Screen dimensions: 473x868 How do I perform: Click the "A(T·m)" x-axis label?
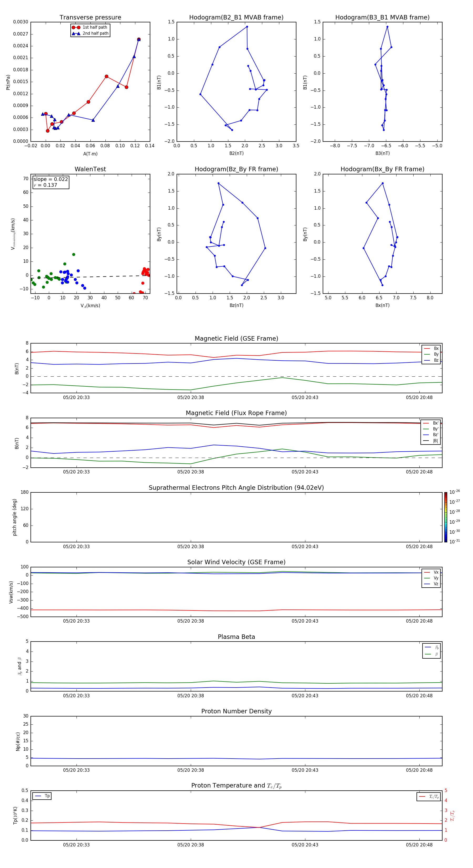[x=90, y=154]
